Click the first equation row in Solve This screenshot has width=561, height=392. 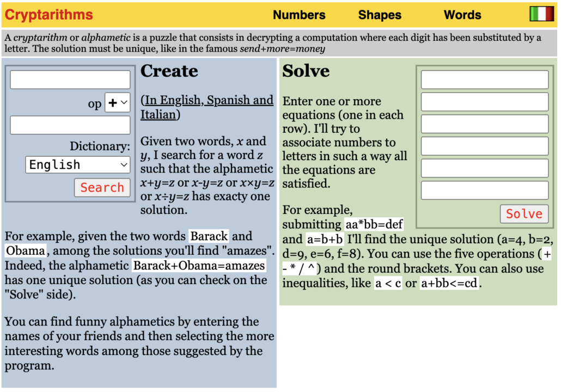(484, 79)
